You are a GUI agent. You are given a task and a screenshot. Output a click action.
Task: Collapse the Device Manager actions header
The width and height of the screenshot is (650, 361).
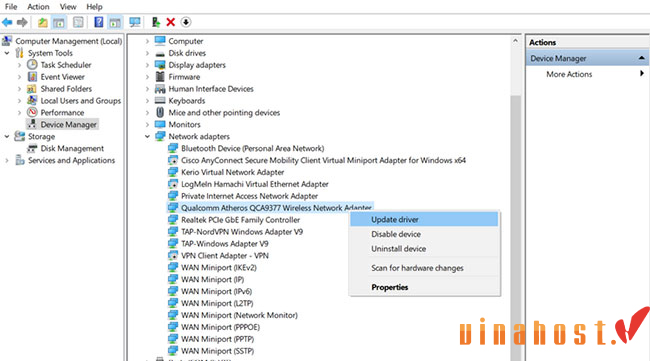pos(641,58)
